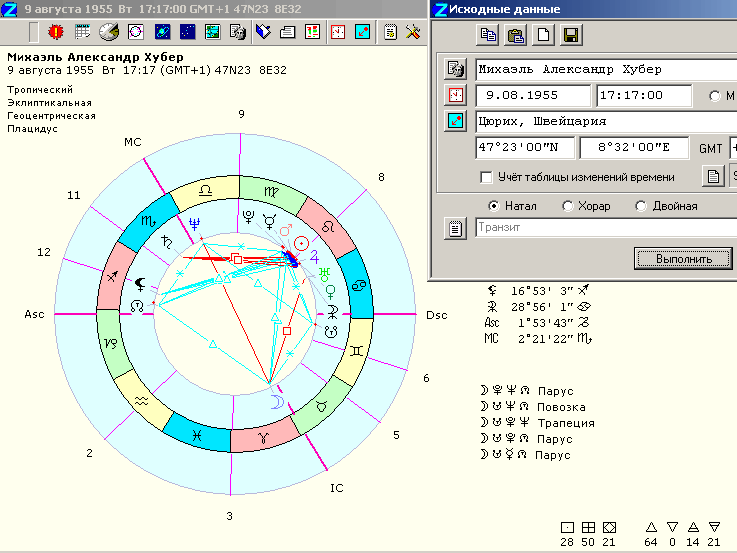
Task: Click the red exclamation sun toolbar icon
Action: coord(55,32)
